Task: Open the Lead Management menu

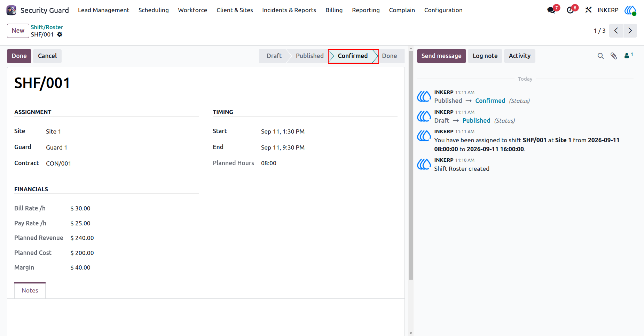Action: point(103,10)
